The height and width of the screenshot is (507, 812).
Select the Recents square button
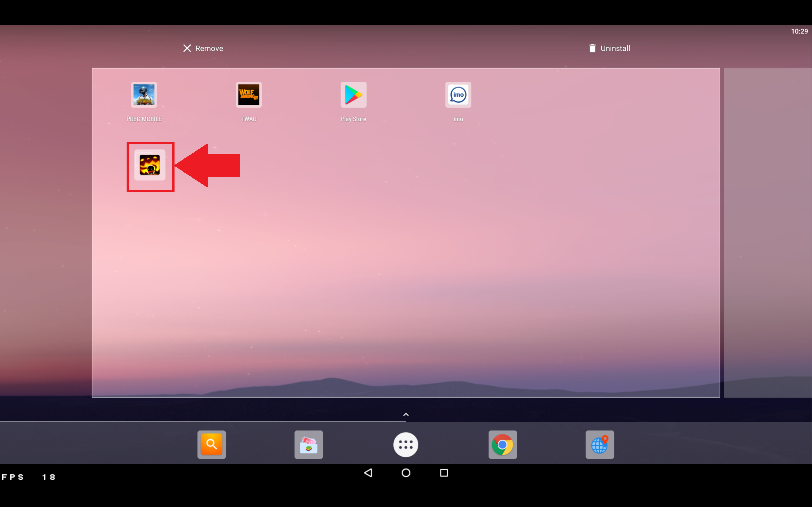[444, 473]
